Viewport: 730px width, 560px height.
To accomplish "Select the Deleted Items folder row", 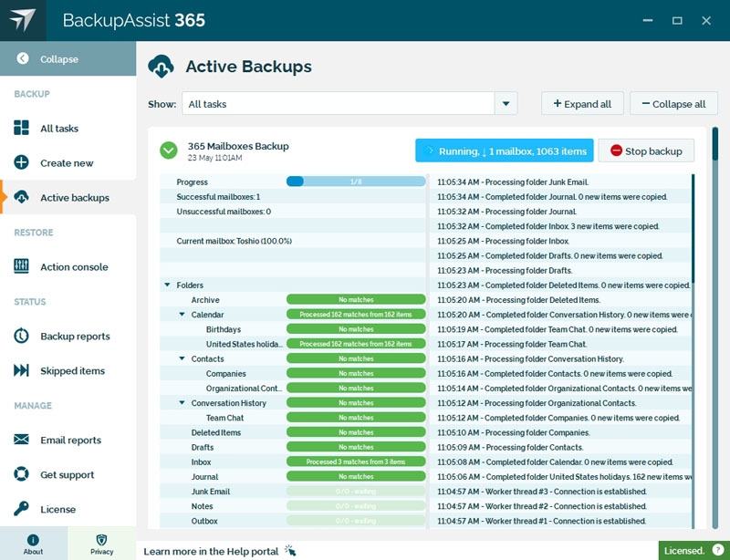I will tap(292, 432).
